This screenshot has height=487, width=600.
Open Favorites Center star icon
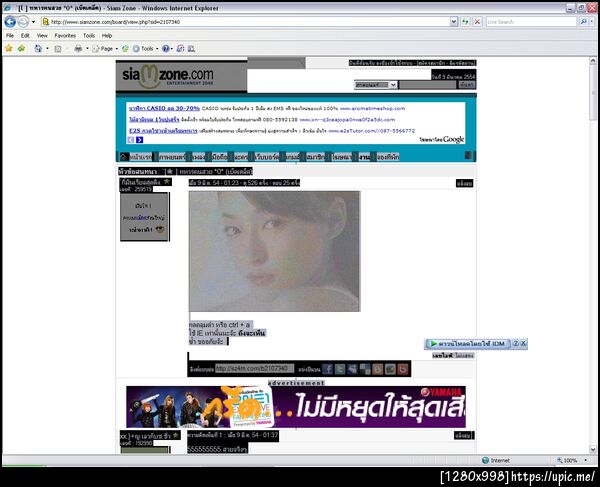coord(9,49)
